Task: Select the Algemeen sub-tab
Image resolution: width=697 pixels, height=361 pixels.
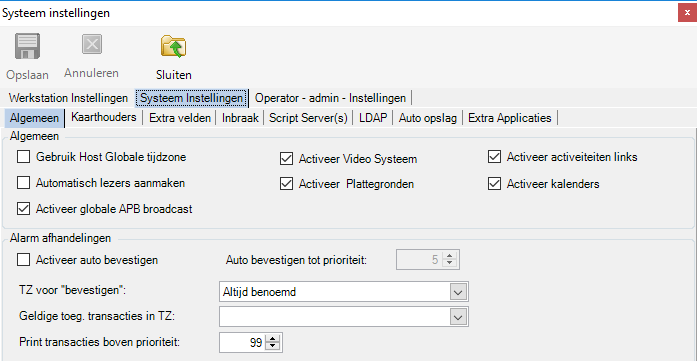Action: point(35,118)
